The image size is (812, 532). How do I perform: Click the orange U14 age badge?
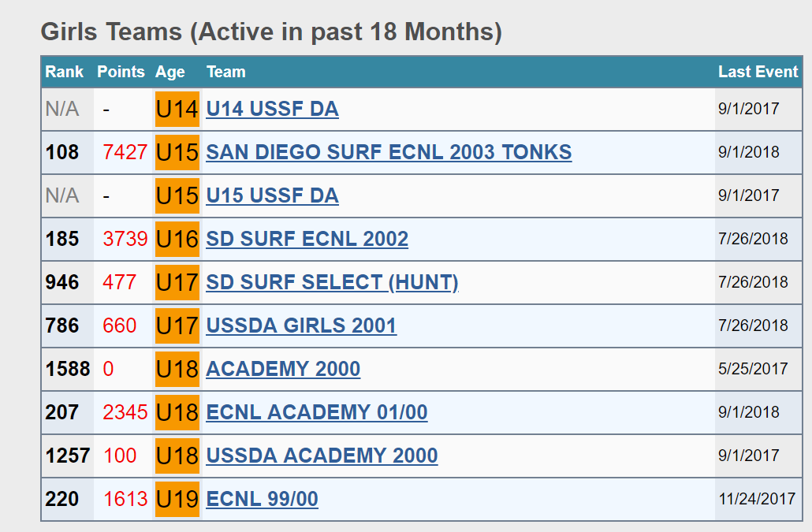point(177,109)
